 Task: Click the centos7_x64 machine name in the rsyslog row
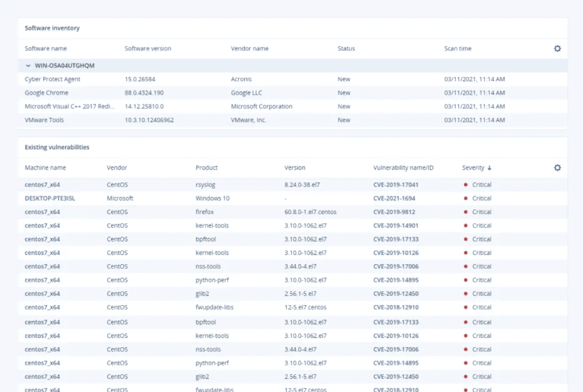(x=42, y=185)
